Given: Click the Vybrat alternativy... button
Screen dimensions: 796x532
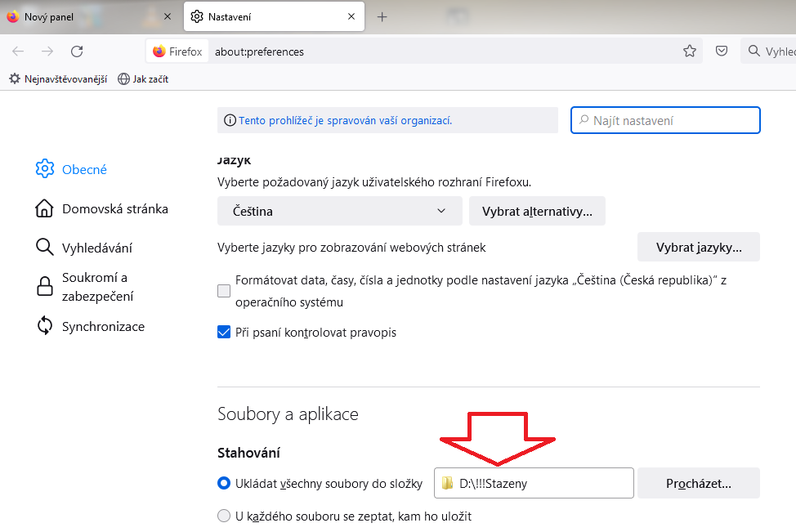Looking at the screenshot, I should 536,211.
